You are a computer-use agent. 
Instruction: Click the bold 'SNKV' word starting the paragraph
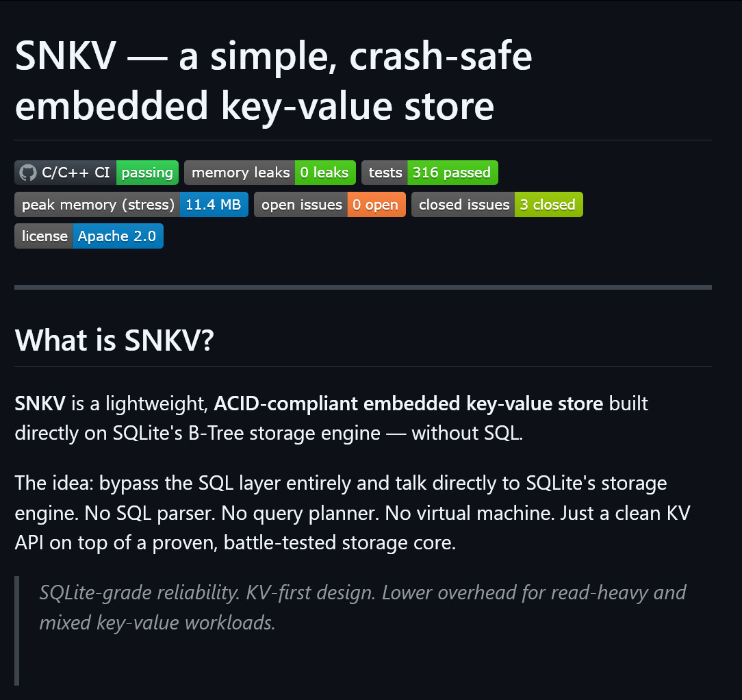coord(40,404)
